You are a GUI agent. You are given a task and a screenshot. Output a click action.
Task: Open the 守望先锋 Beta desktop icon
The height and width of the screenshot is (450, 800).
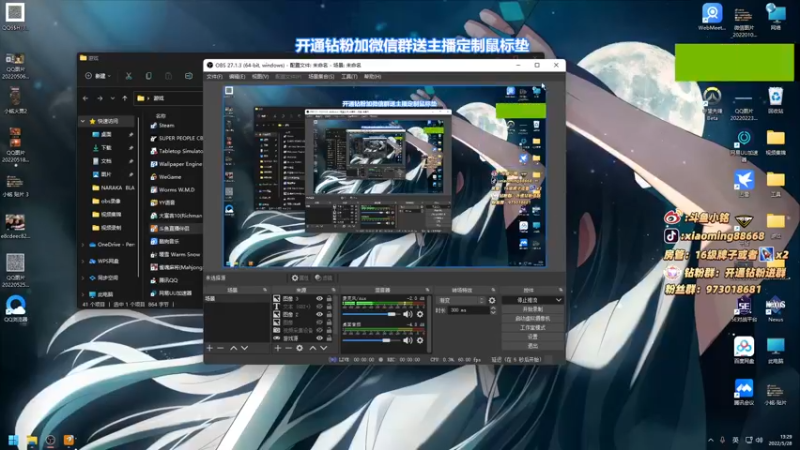tap(712, 104)
